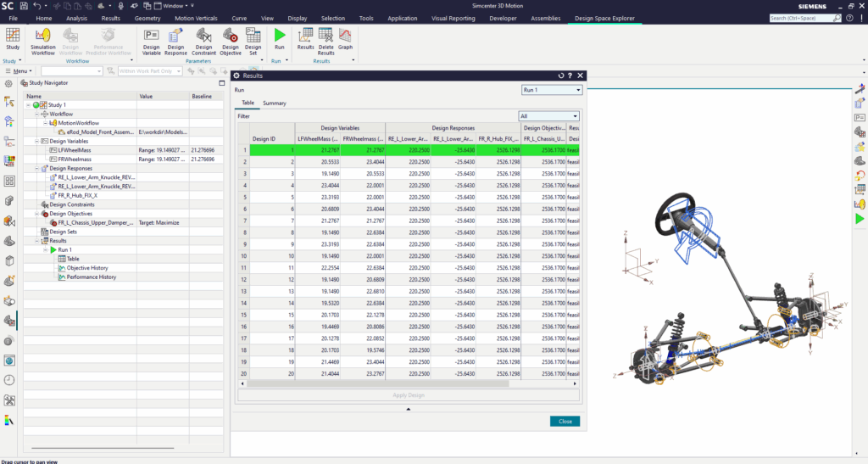Viewport: 868px width, 464px height.
Task: Reset the Results dialog using reset icon
Action: (559, 75)
